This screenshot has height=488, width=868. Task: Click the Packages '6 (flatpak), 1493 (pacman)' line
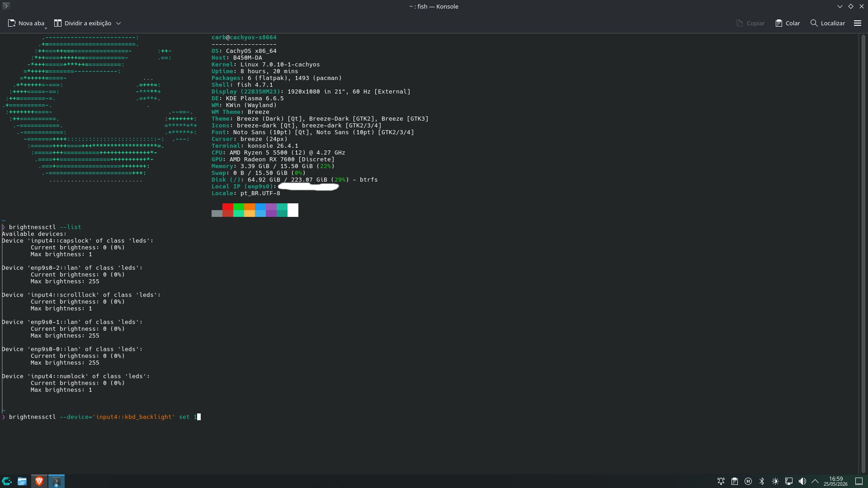point(277,78)
